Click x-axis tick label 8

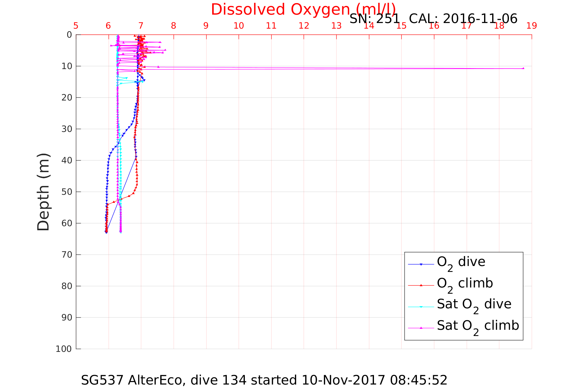pyautogui.click(x=174, y=26)
